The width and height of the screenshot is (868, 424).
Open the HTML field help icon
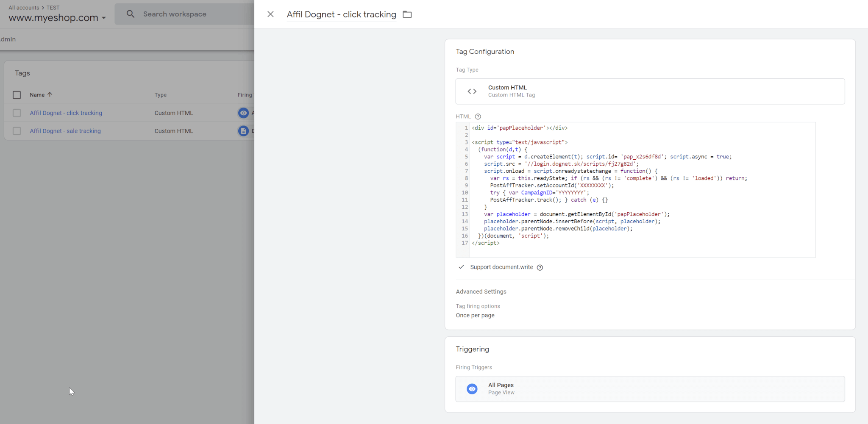(478, 116)
